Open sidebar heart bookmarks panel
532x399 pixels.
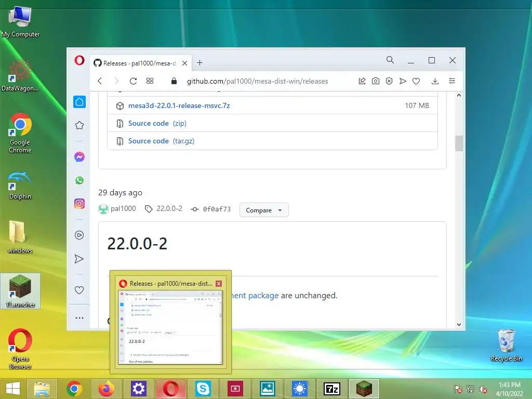click(79, 290)
